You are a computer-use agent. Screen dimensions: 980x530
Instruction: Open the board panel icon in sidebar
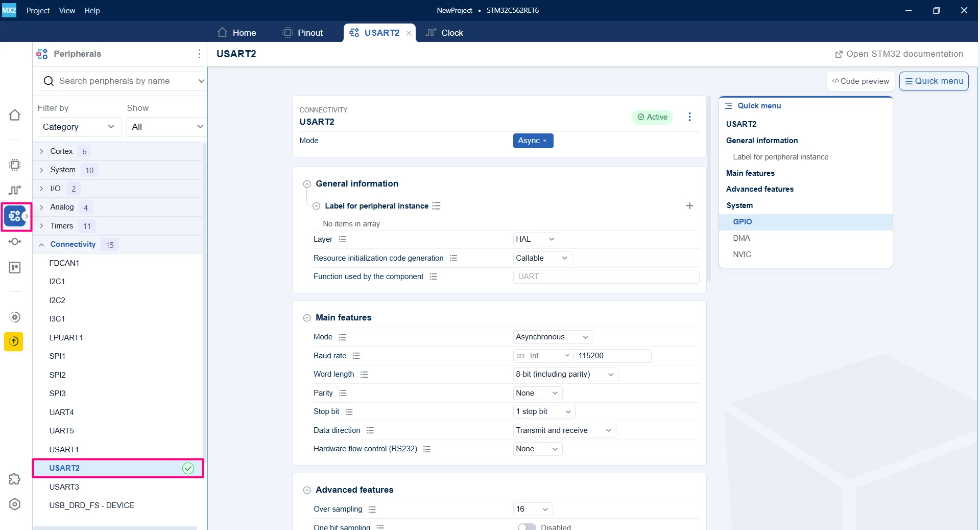tap(15, 267)
